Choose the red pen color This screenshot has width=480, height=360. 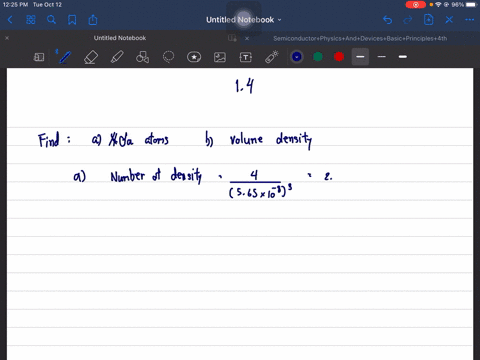339,57
